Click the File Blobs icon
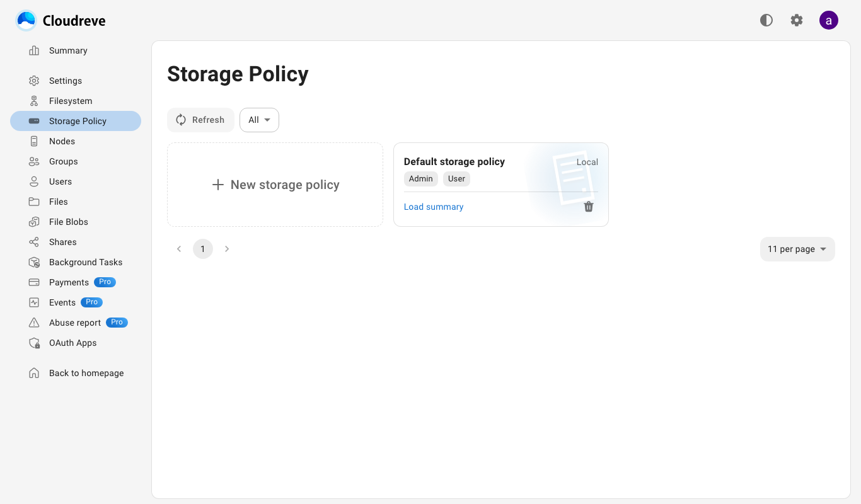 [34, 222]
